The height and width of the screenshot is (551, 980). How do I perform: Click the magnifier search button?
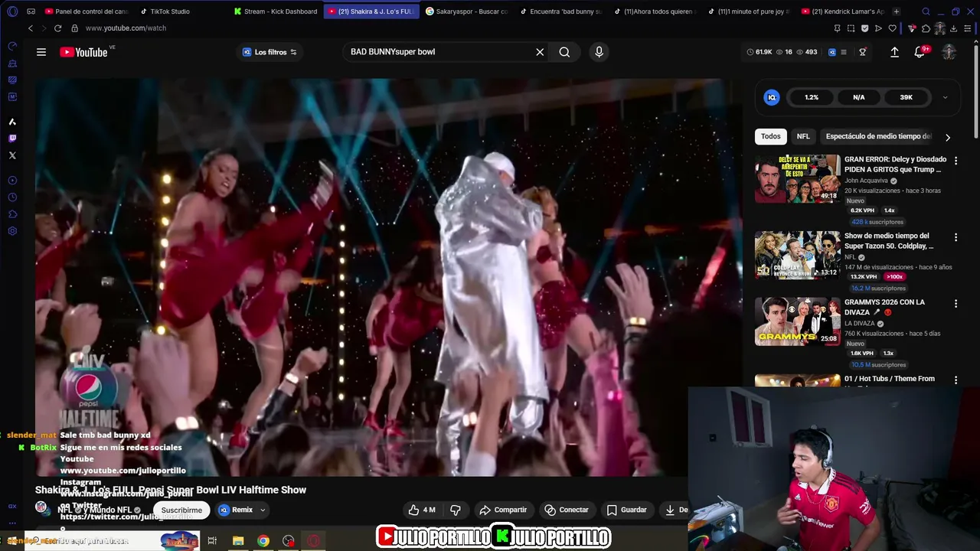tap(564, 52)
